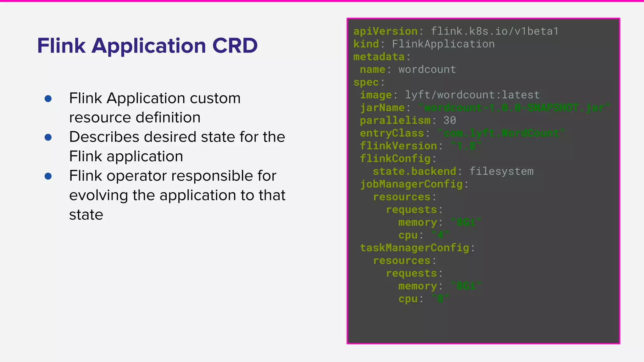The height and width of the screenshot is (362, 644).
Task: Click the 'entryClass' line with 'com.lyft.WordCount'
Action: [462, 133]
